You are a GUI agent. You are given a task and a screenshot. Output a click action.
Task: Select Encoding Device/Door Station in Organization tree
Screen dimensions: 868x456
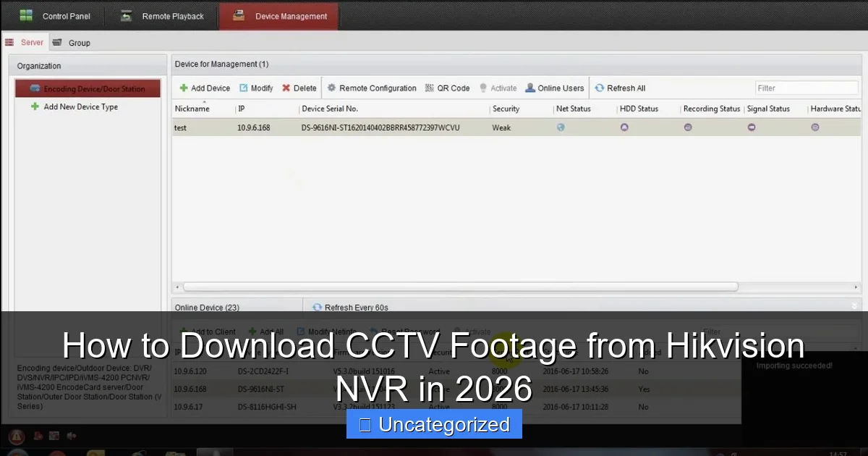pyautogui.click(x=87, y=88)
